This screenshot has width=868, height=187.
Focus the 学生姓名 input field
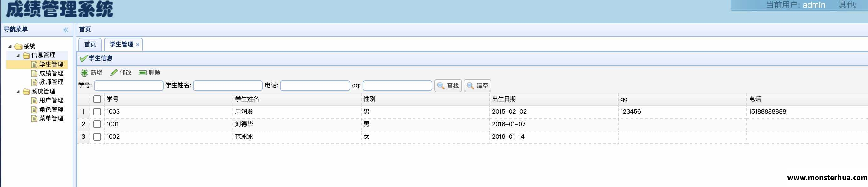pyautogui.click(x=228, y=86)
